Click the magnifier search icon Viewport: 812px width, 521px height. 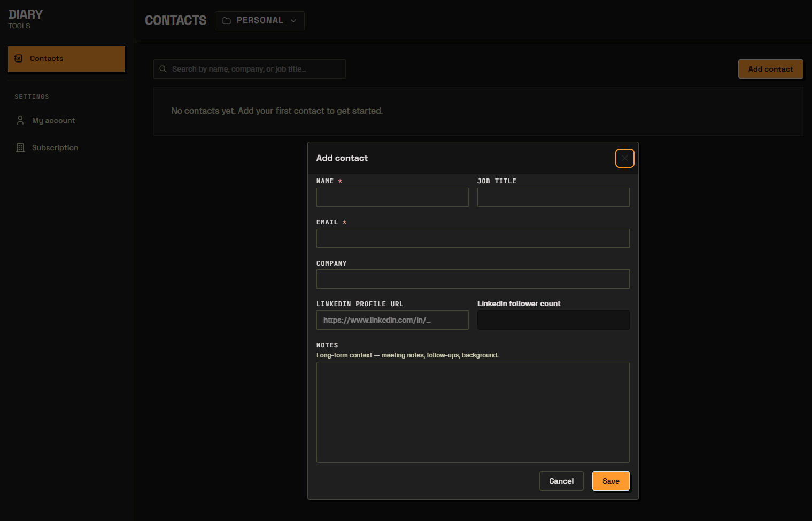coord(163,69)
